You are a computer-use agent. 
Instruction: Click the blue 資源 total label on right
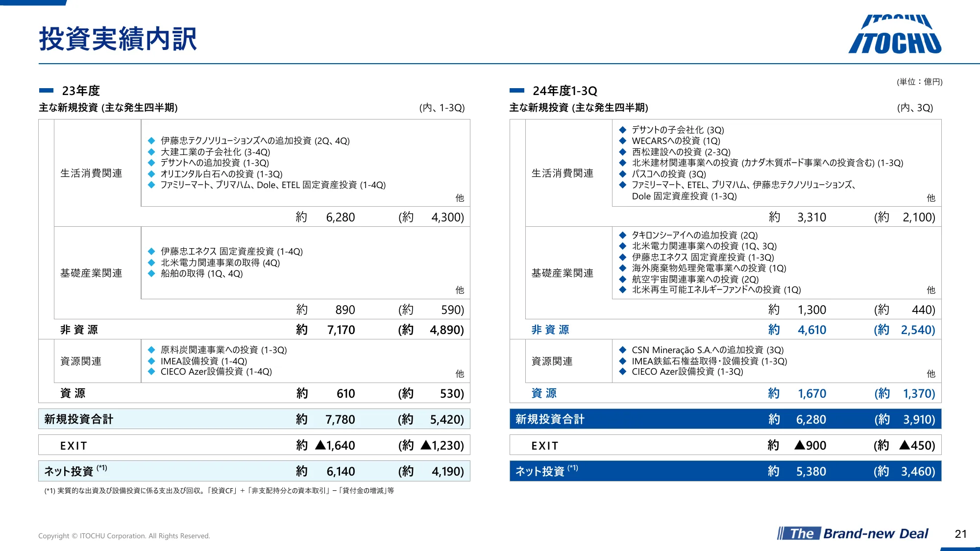[x=544, y=393]
